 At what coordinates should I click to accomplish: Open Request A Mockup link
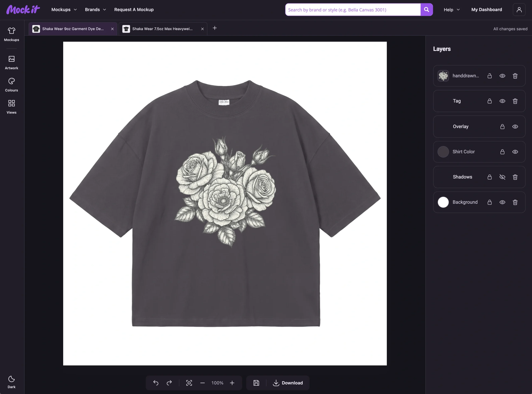[134, 10]
